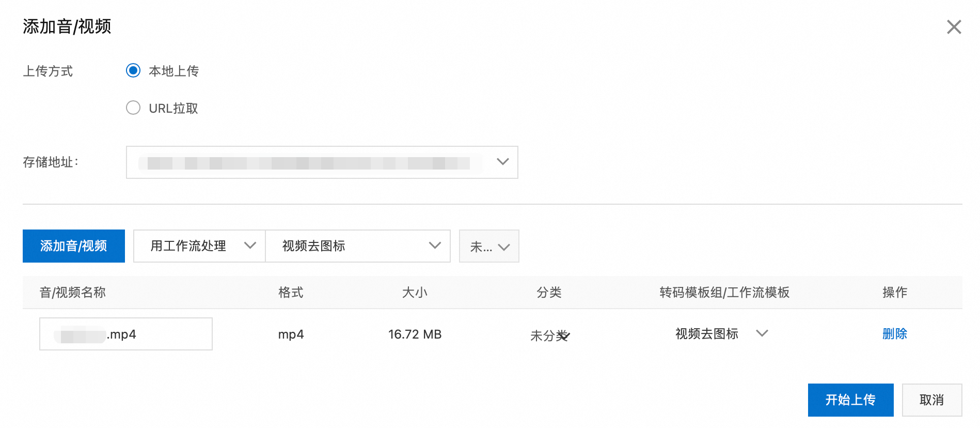Close the 添加音/视频 dialog
This screenshot has width=980, height=428.
tap(953, 27)
